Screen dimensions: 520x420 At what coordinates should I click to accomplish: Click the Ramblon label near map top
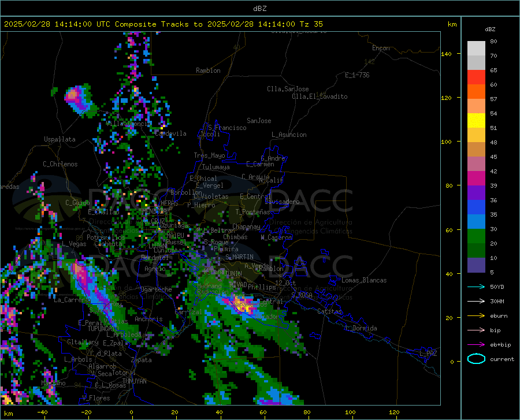pos(208,70)
